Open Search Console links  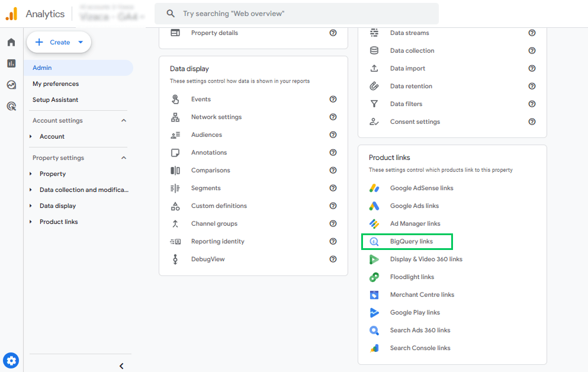point(420,348)
